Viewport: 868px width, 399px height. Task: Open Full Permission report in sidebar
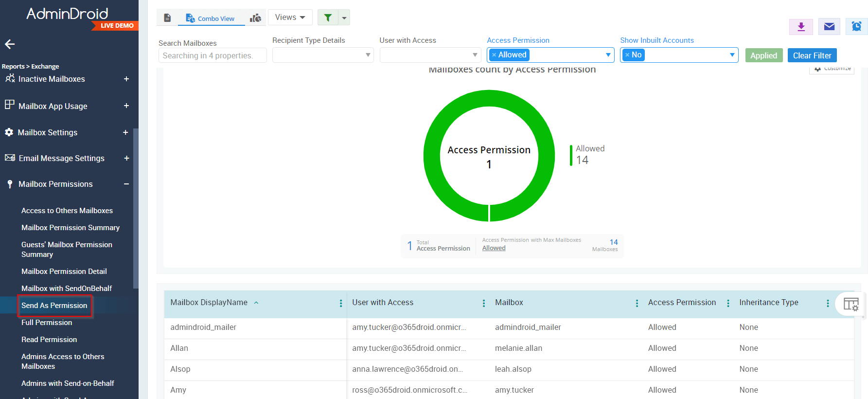pos(47,323)
